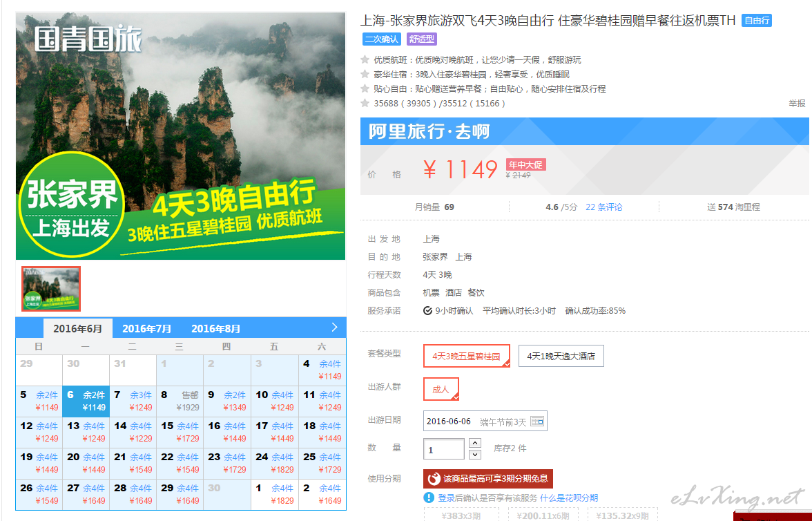Select June 28 date cell

[133, 495]
